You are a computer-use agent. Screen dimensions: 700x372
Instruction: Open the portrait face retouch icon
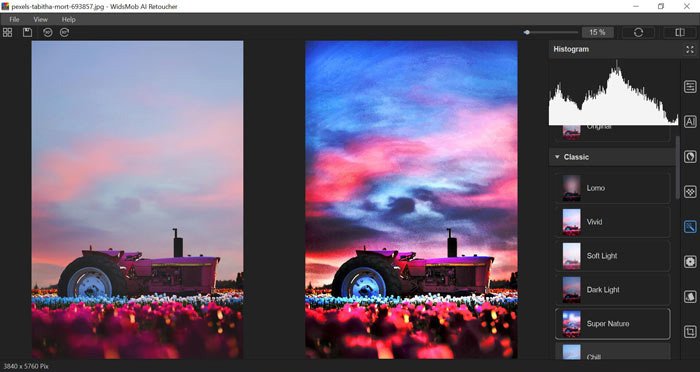[x=690, y=156]
